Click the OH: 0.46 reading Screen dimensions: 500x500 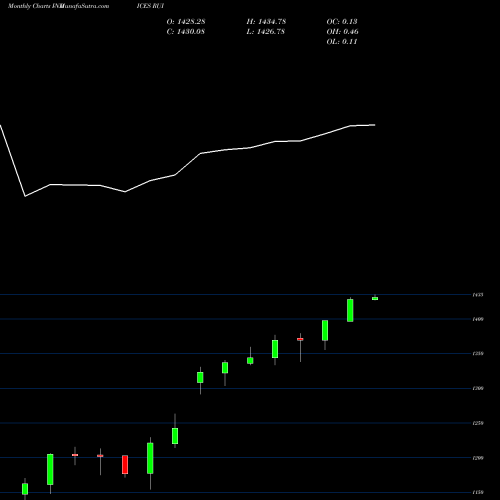coord(342,32)
